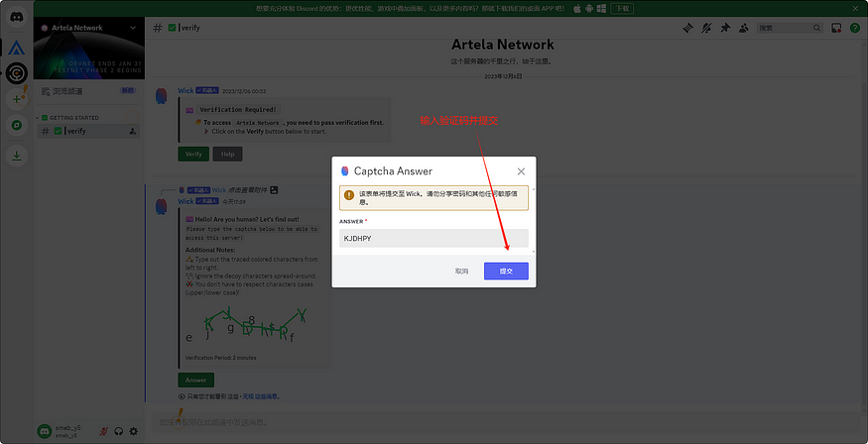Click the Windows platform icon in banner
This screenshot has height=444, width=868.
601,8
